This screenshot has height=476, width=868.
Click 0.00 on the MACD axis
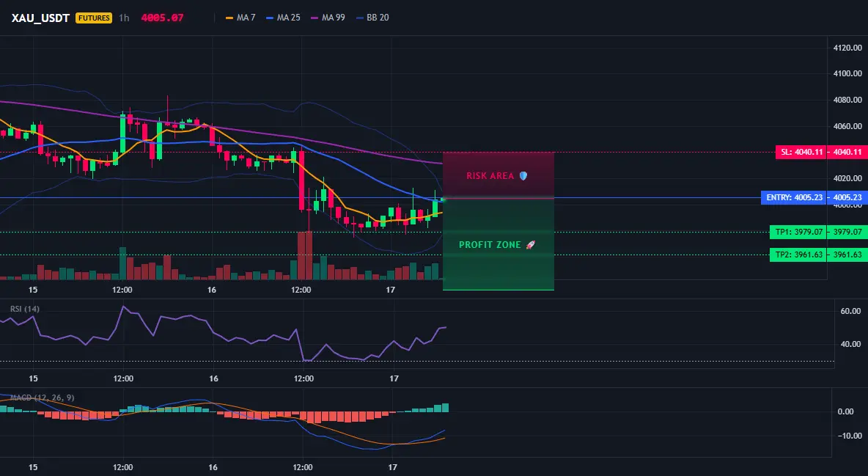tap(845, 411)
